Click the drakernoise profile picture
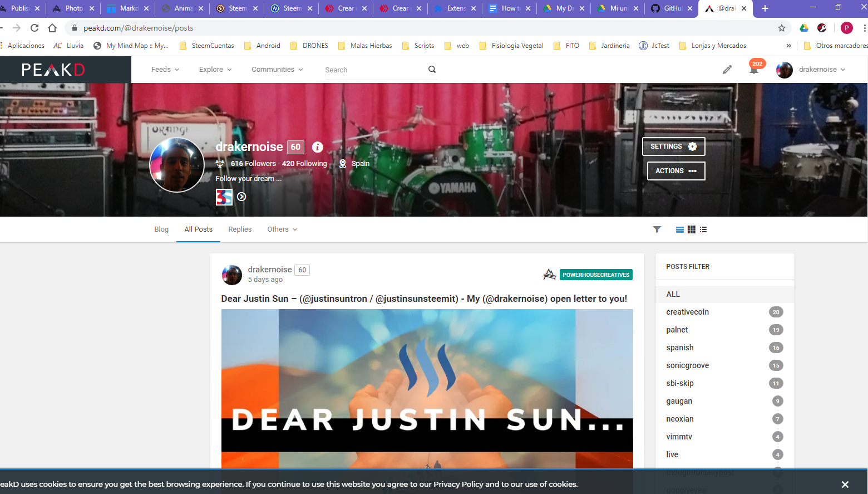This screenshot has height=494, width=868. (x=177, y=165)
